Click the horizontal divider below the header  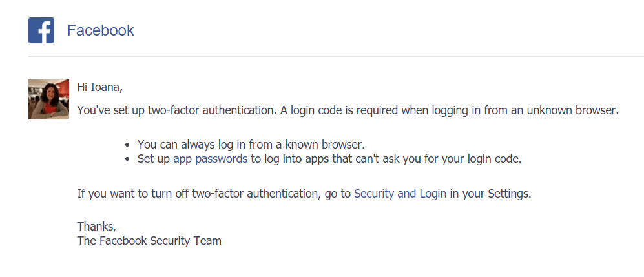click(x=336, y=57)
